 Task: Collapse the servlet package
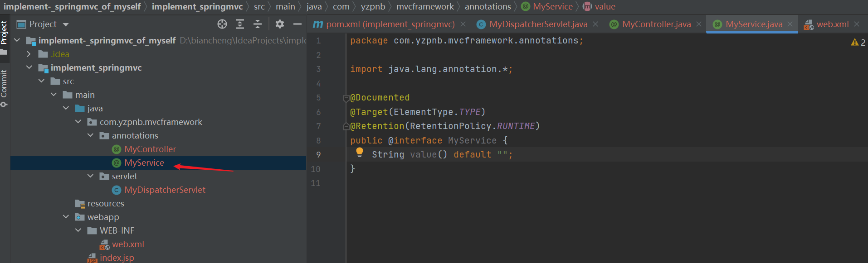(90, 176)
